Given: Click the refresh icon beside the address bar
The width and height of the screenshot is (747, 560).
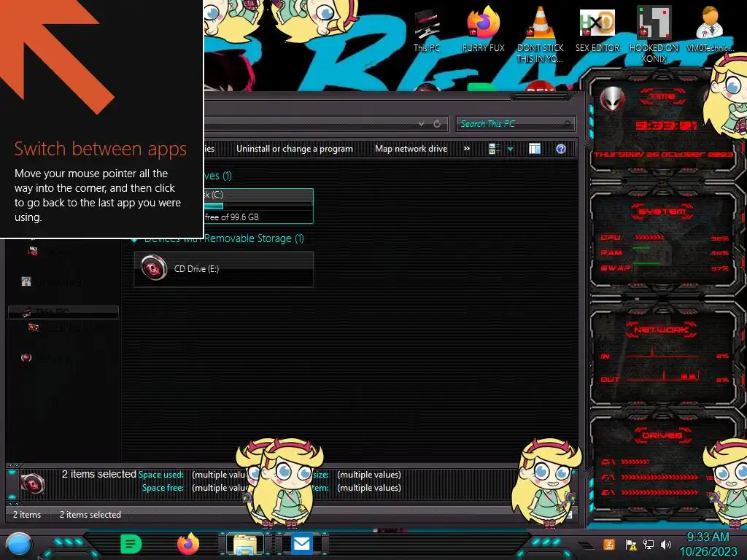Looking at the screenshot, I should 437,124.
